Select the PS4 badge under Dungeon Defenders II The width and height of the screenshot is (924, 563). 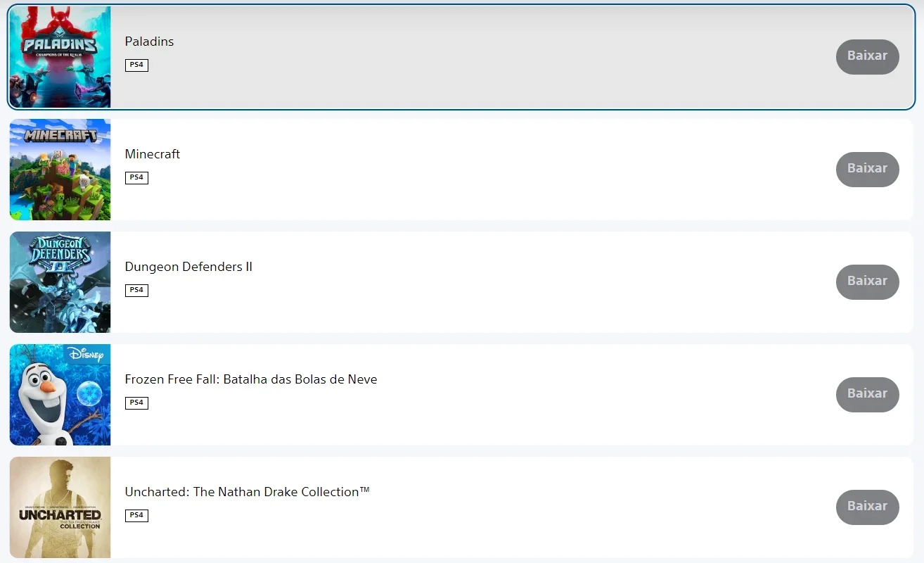136,290
